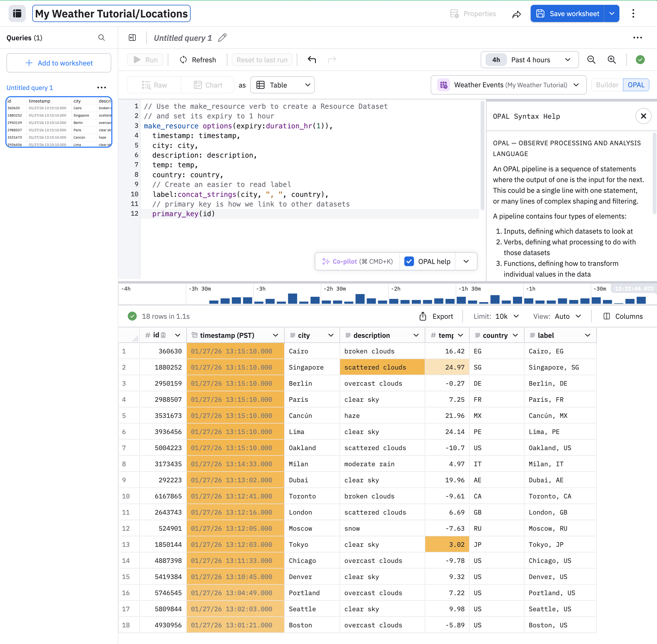
Task: Click the search queries magnifier icon
Action: point(102,38)
